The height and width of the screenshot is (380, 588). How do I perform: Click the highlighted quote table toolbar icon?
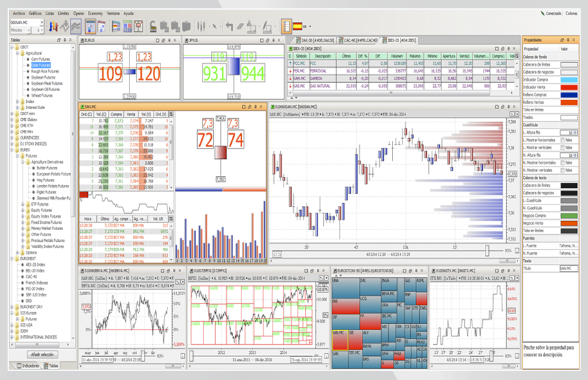coord(91,26)
